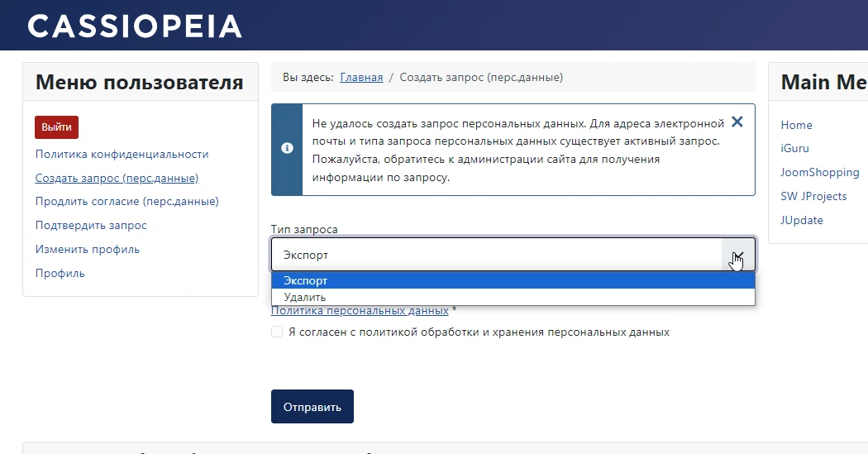Click breadcrumb text Создать запрос (перс.данные)
The height and width of the screenshot is (454, 868).
pyautogui.click(x=481, y=78)
